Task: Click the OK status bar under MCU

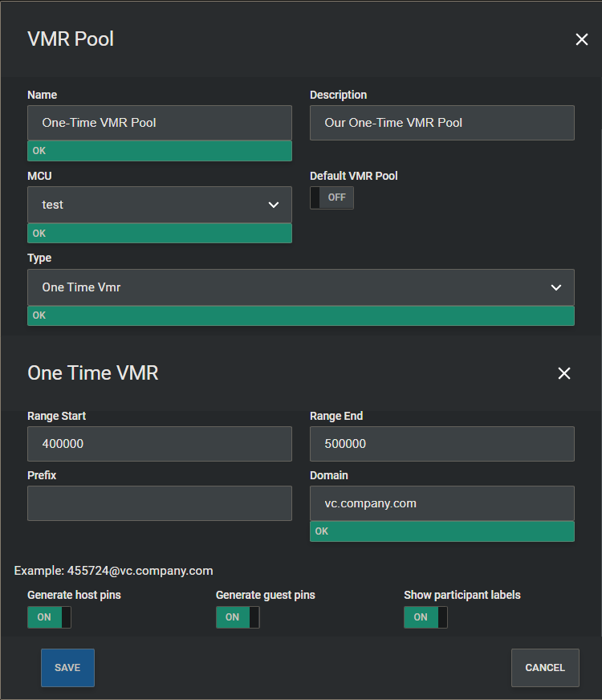Action: tap(160, 234)
